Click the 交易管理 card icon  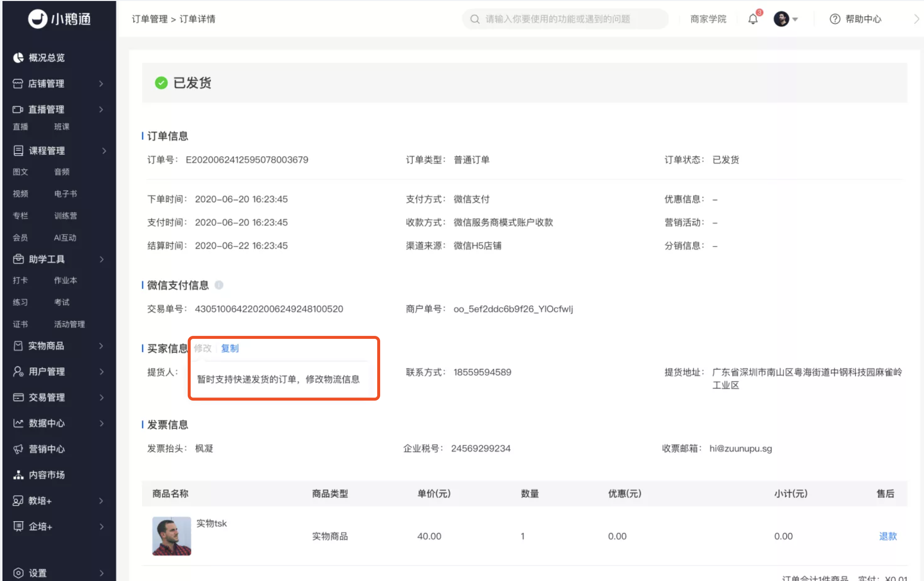coord(18,397)
